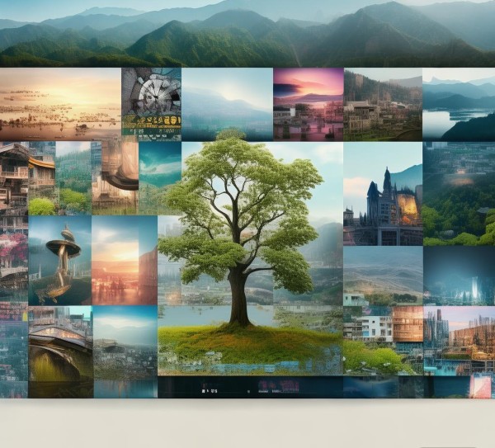Select the dark gothic castle spires thumbnail
This screenshot has width=495, height=448.
(383, 194)
